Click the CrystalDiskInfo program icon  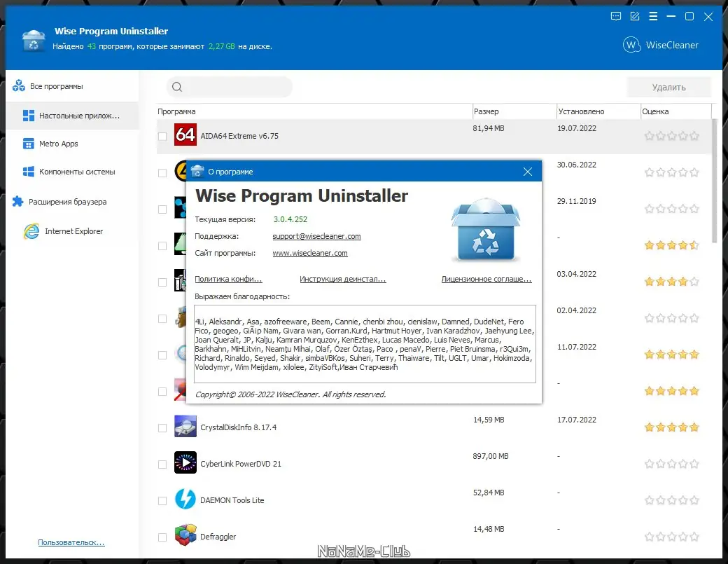185,426
